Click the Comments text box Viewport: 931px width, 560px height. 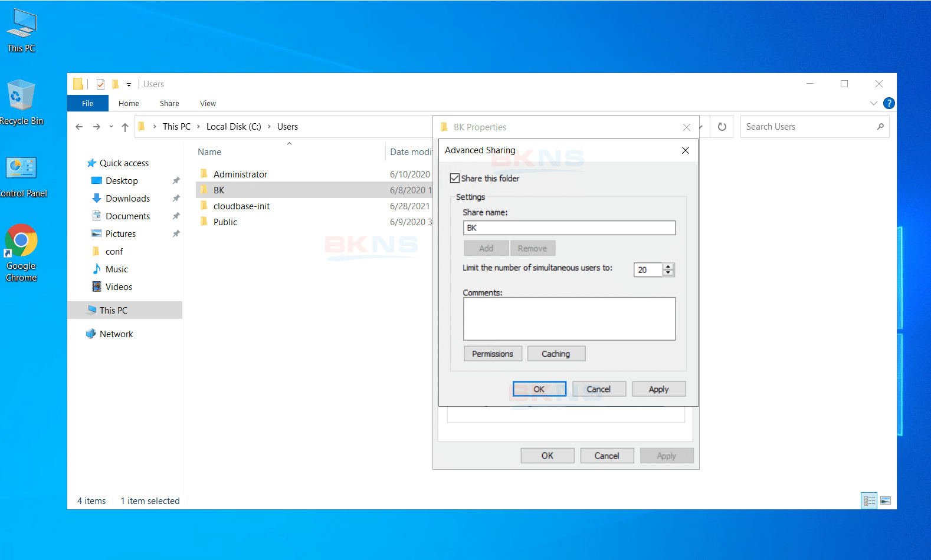(x=569, y=319)
